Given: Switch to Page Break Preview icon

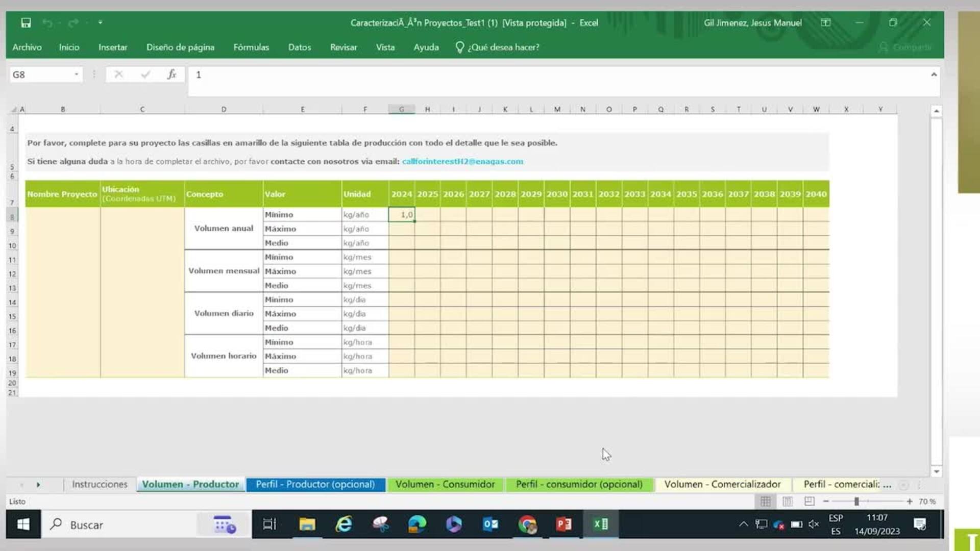Looking at the screenshot, I should [x=810, y=502].
